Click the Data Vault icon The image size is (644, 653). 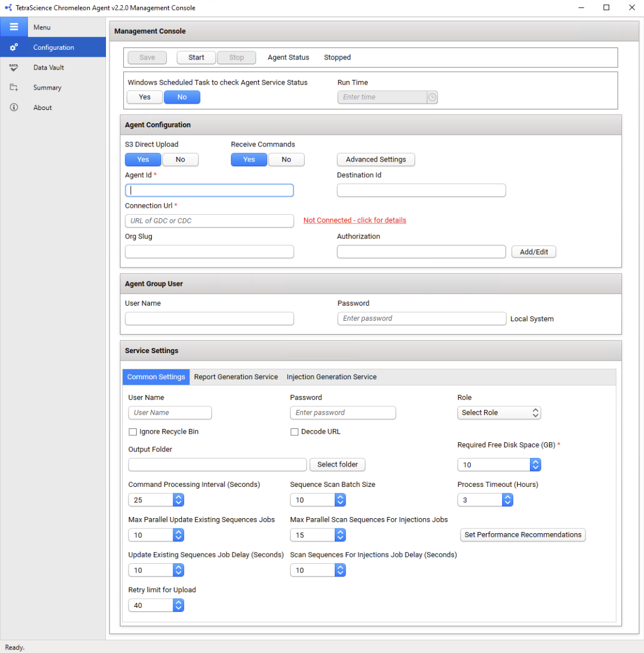tap(14, 67)
